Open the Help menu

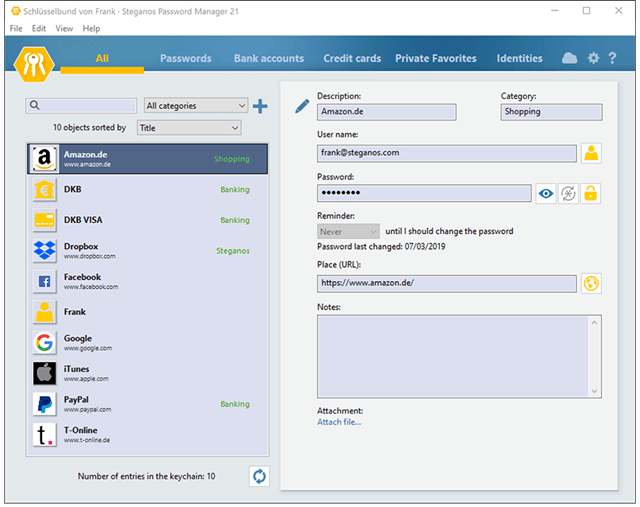click(91, 29)
